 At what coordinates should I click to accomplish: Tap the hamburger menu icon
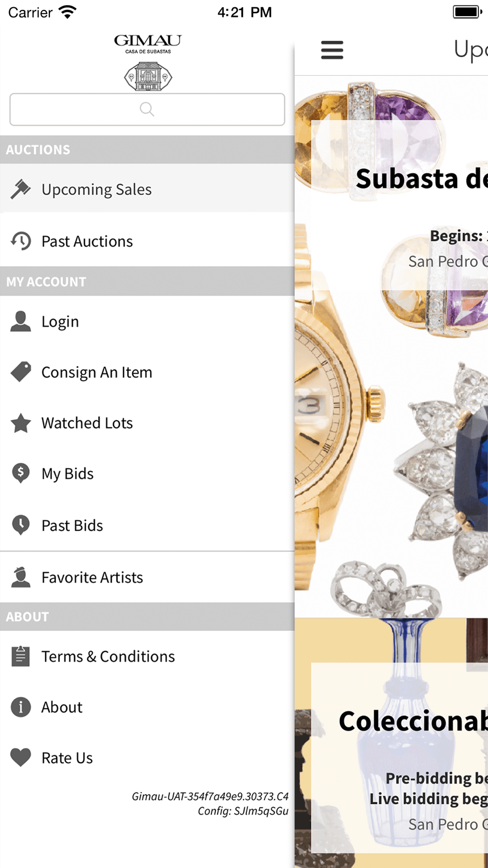point(332,50)
